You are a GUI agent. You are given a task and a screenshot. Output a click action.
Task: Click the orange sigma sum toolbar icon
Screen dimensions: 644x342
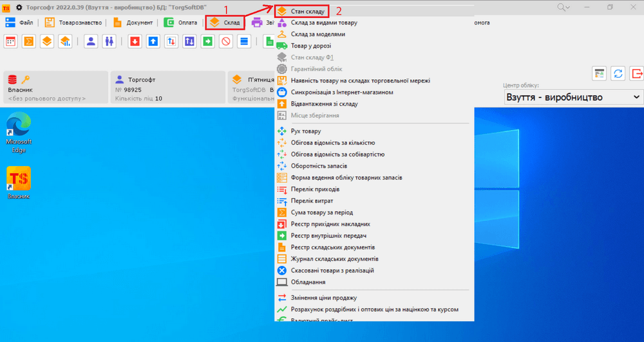coord(29,41)
